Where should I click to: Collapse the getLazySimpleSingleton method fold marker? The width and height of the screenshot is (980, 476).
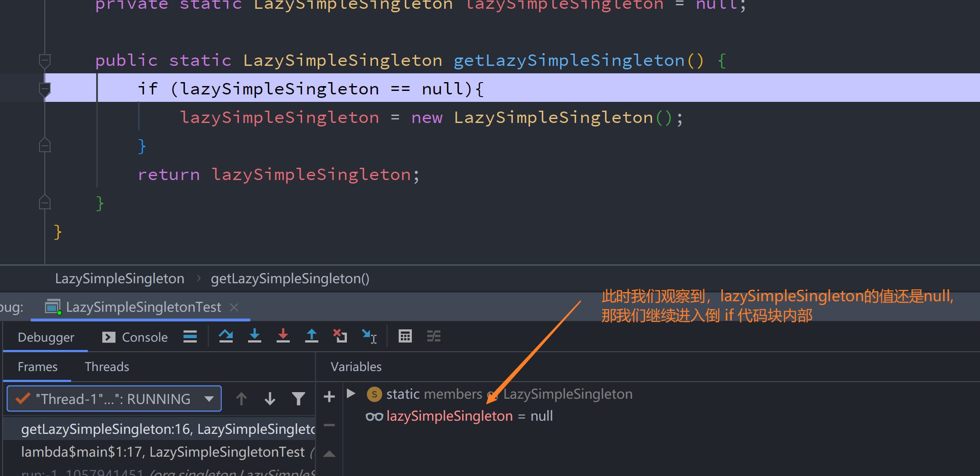coord(45,60)
